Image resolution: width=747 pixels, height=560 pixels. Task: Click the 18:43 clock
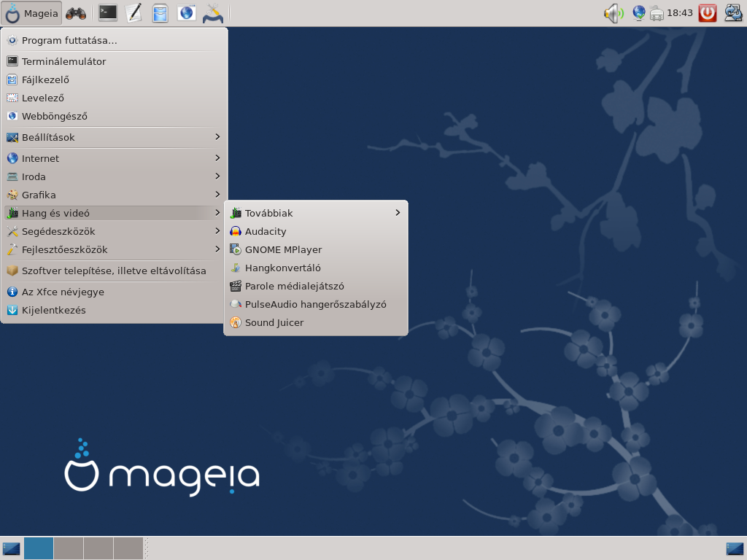(x=680, y=13)
